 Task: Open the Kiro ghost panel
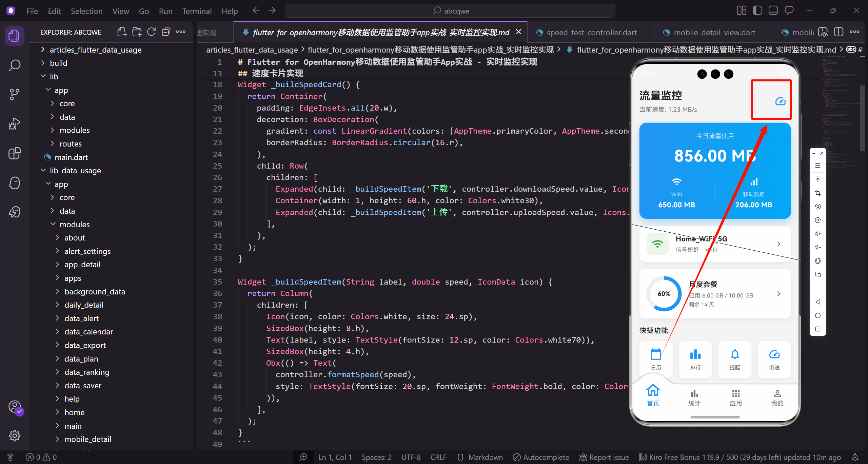(14, 183)
